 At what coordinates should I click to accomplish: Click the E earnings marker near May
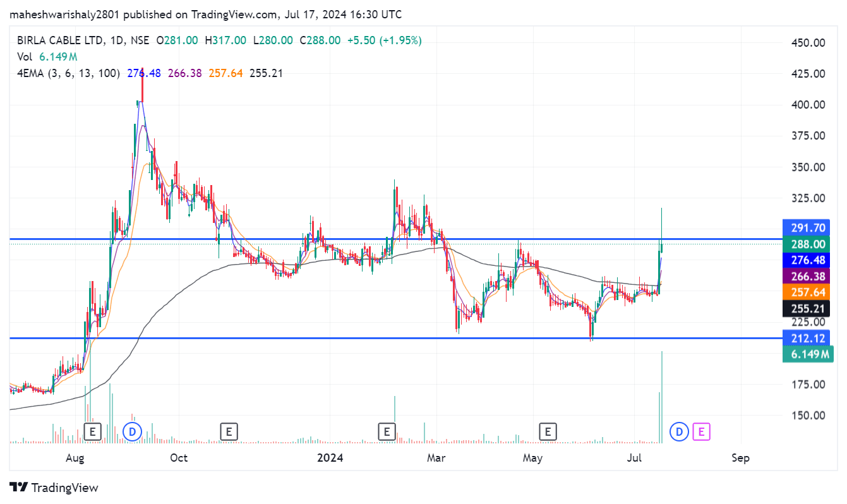(x=548, y=432)
